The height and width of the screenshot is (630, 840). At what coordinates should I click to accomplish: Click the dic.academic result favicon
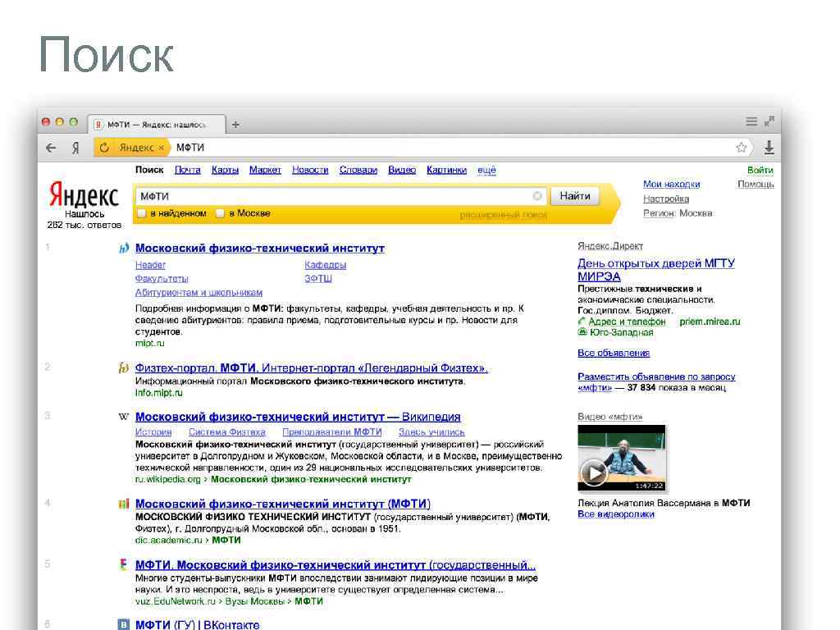[x=124, y=504]
